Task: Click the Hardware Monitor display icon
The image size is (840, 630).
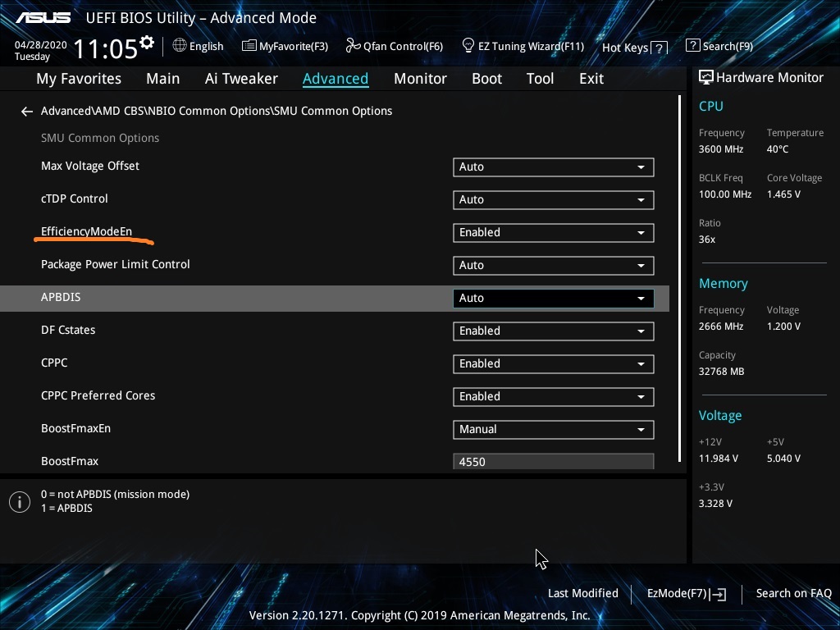Action: coord(706,78)
